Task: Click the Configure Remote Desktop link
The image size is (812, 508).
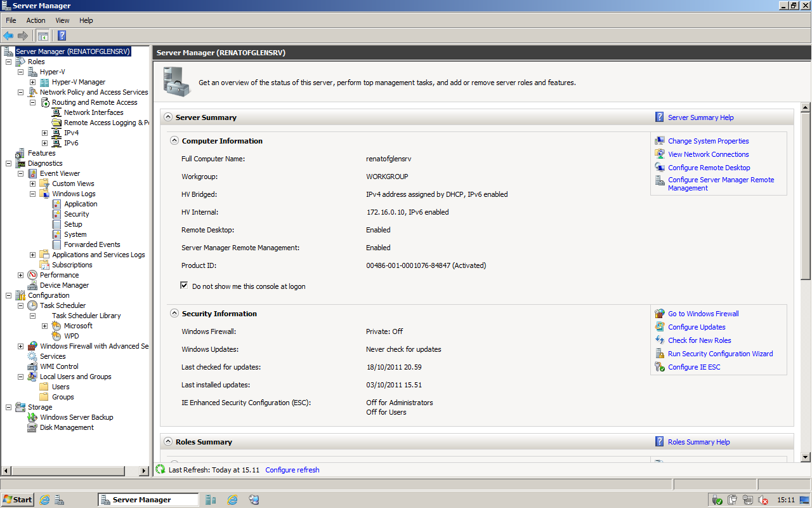Action: coord(709,168)
